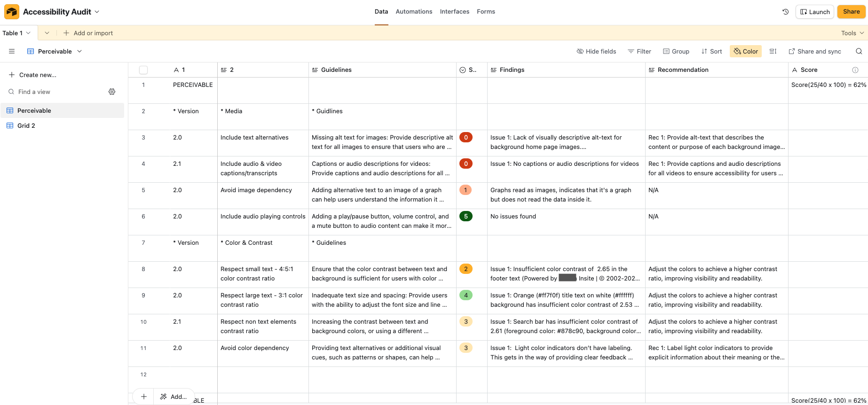Screen dimensions: 868x405
Task: Click the search magnifier icon in toolbar
Action: pyautogui.click(x=859, y=51)
